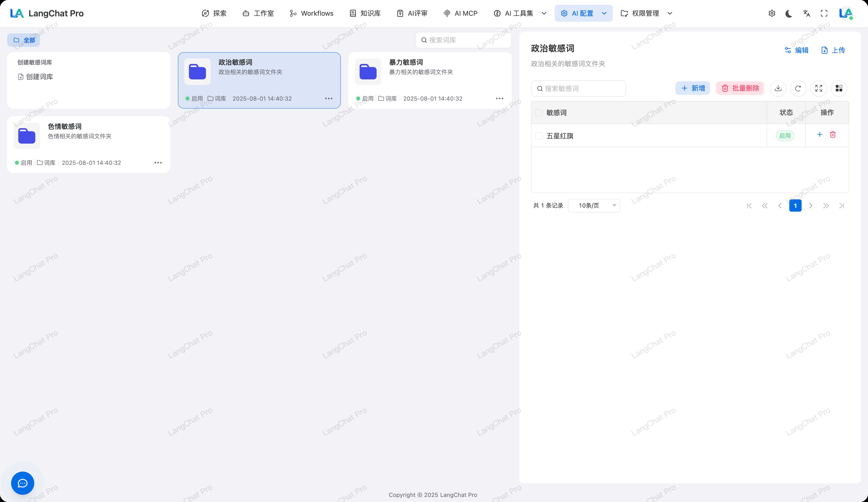The height and width of the screenshot is (502, 868).
Task: Go to the 知识库 menu item
Action: point(365,14)
